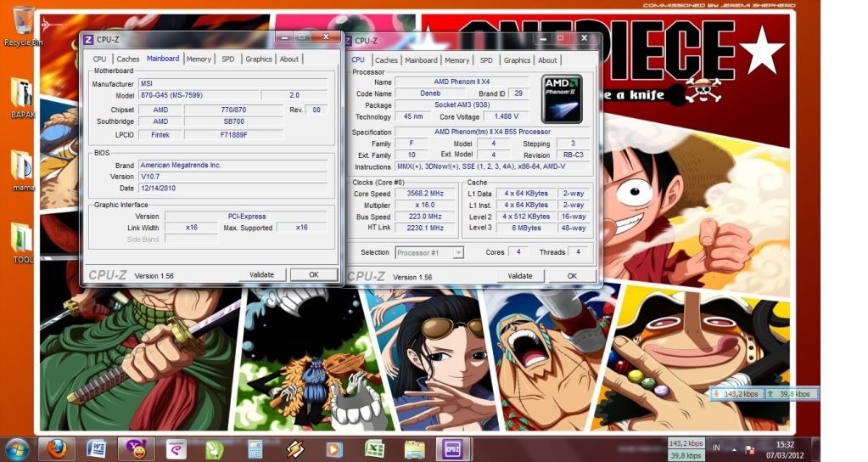Click the Graphic Interface version PCI-Express value
Viewport: 868px width, 462px height.
246,216
